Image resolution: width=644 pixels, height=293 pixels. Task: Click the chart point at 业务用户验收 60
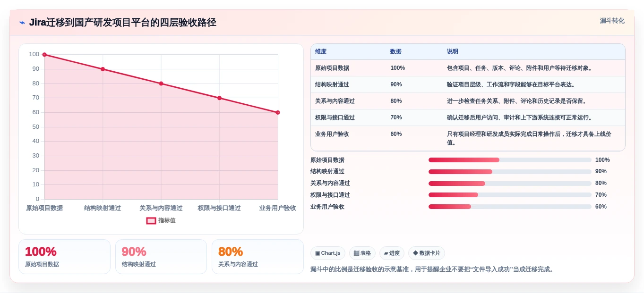(x=278, y=112)
